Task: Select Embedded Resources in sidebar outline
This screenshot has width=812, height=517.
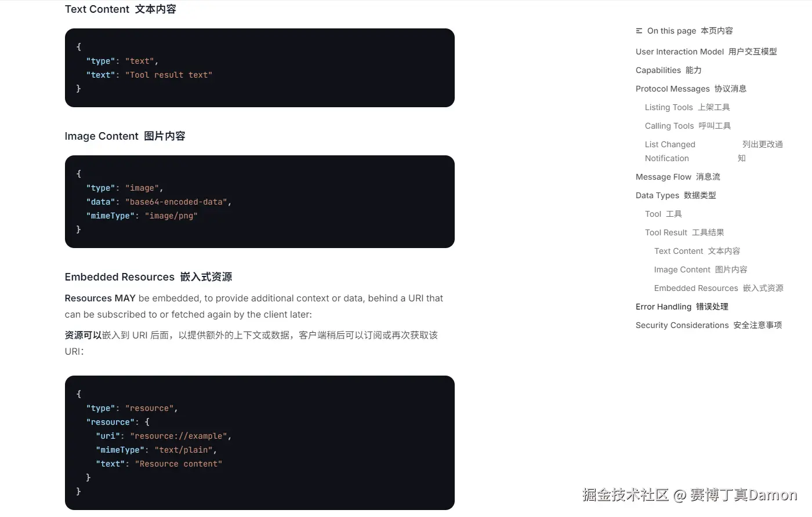Action: 719,288
